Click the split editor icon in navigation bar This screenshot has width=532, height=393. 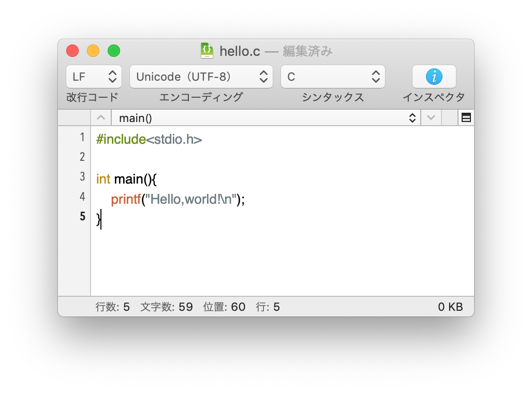(466, 118)
